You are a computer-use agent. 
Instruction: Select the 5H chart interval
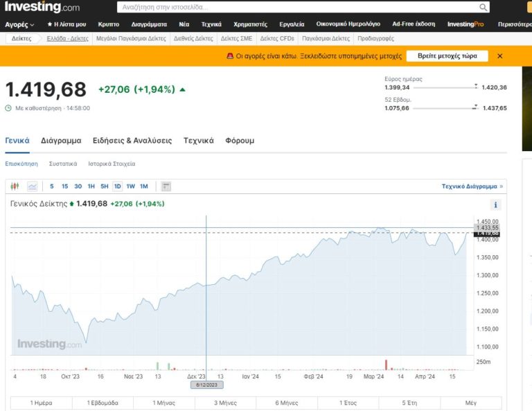coord(104,186)
